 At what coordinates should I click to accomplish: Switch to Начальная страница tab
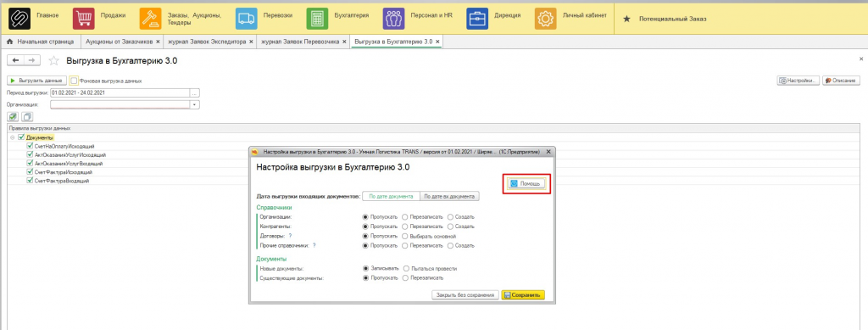pyautogui.click(x=40, y=42)
